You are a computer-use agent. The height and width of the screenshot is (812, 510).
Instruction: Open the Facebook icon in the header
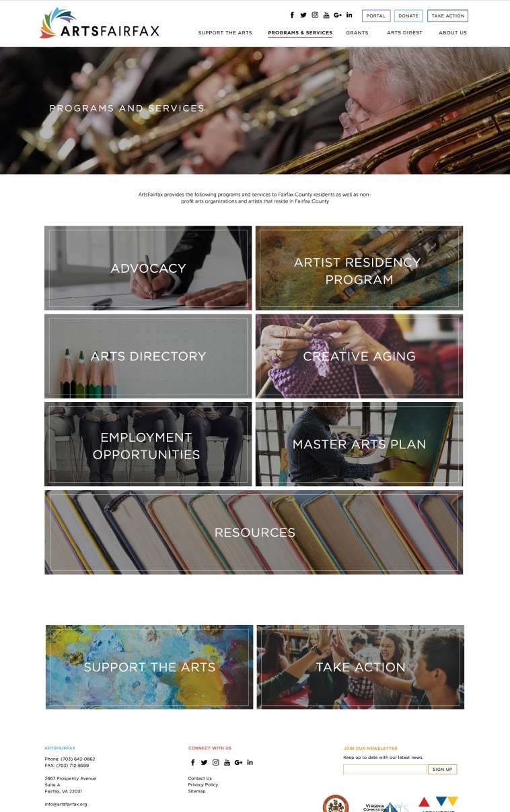point(292,15)
